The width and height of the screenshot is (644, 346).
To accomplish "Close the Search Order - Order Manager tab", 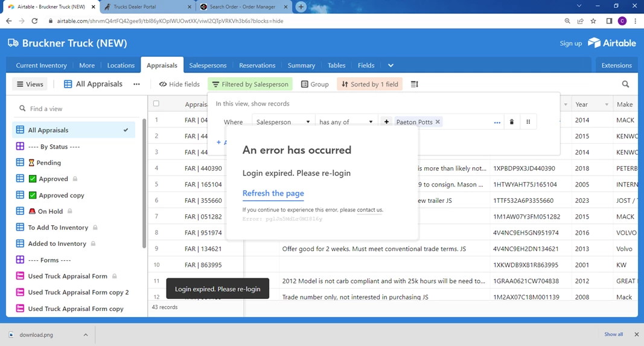I will 286,7.
